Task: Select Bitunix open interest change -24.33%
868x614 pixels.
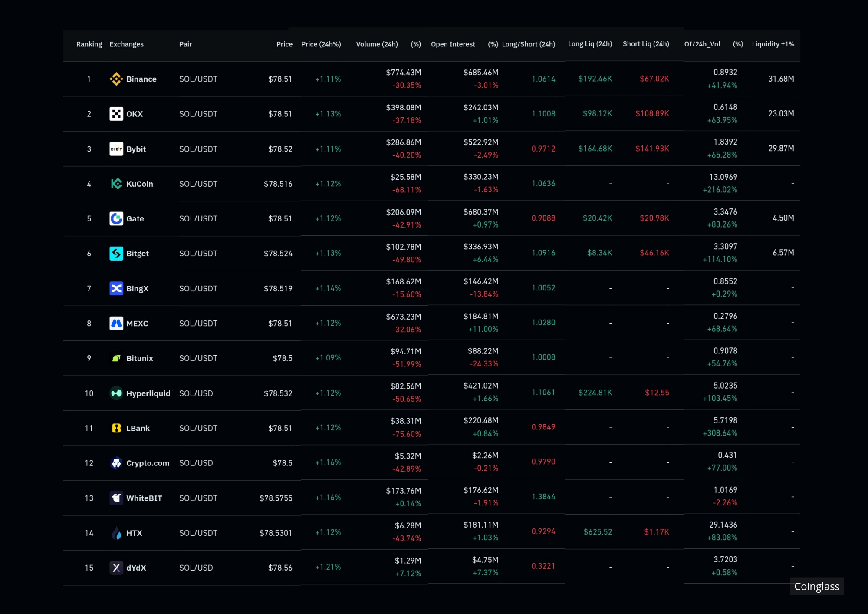Action: click(484, 364)
